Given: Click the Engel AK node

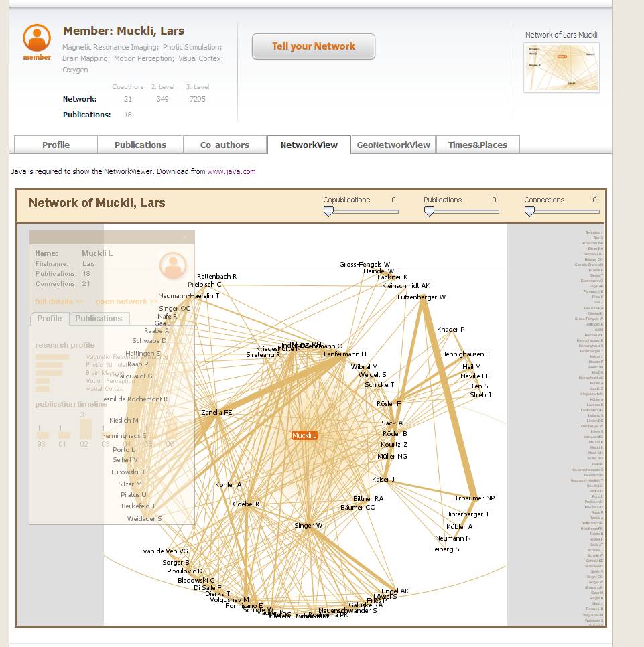Looking at the screenshot, I should point(395,591).
